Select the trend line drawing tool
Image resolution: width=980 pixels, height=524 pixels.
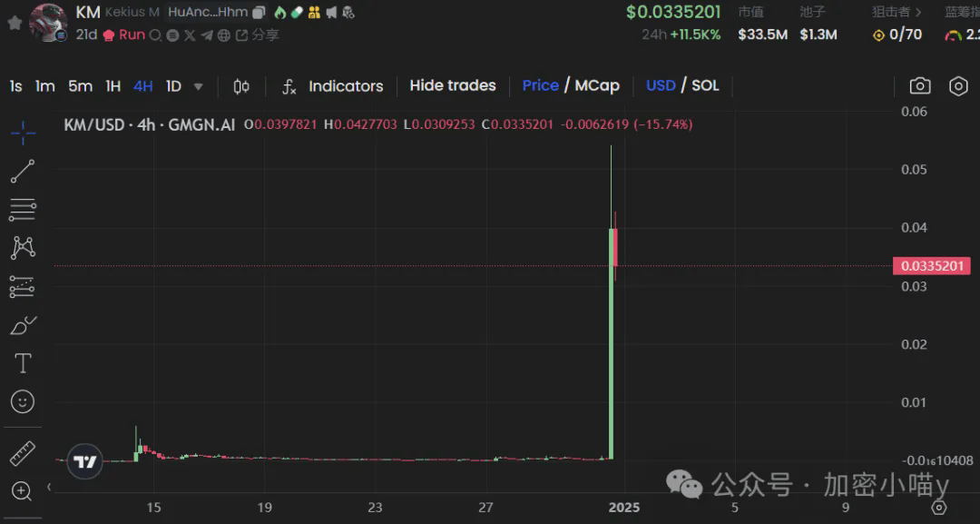(23, 172)
